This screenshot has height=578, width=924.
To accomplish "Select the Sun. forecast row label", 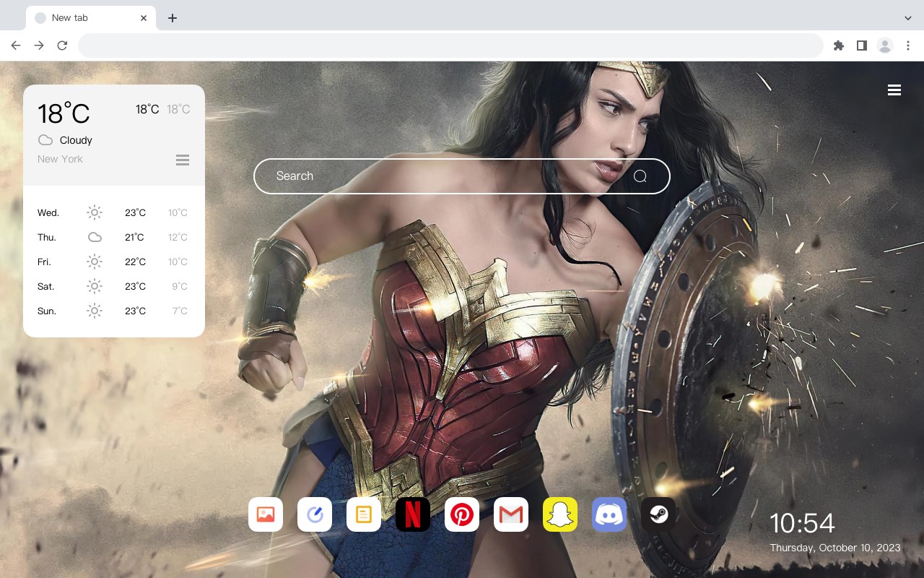I will (47, 311).
